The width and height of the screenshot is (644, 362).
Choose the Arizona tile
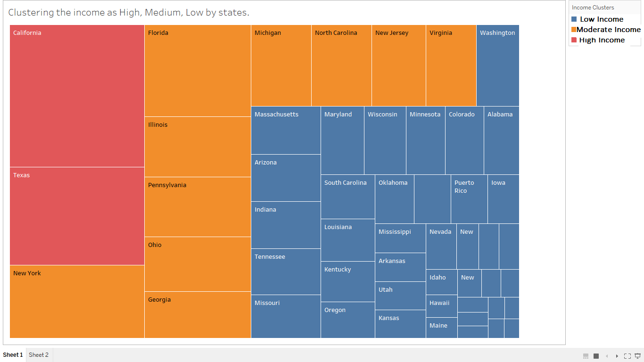[x=286, y=178]
